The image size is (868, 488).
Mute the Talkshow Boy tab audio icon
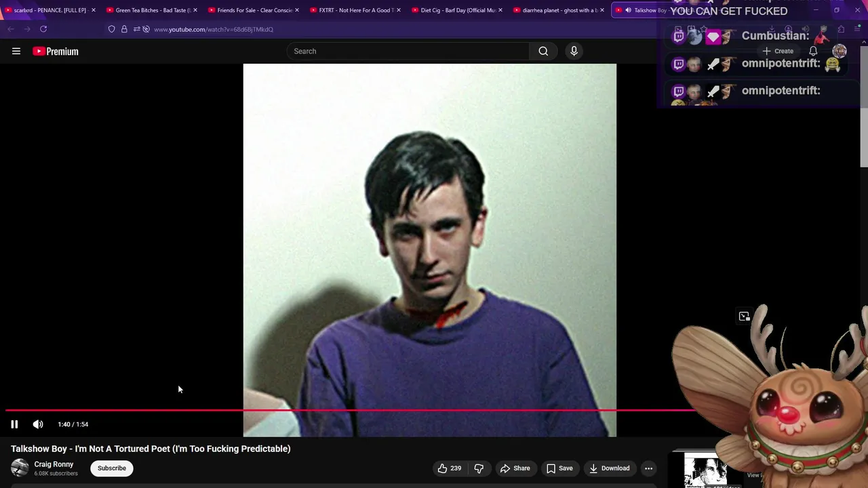[x=628, y=10]
